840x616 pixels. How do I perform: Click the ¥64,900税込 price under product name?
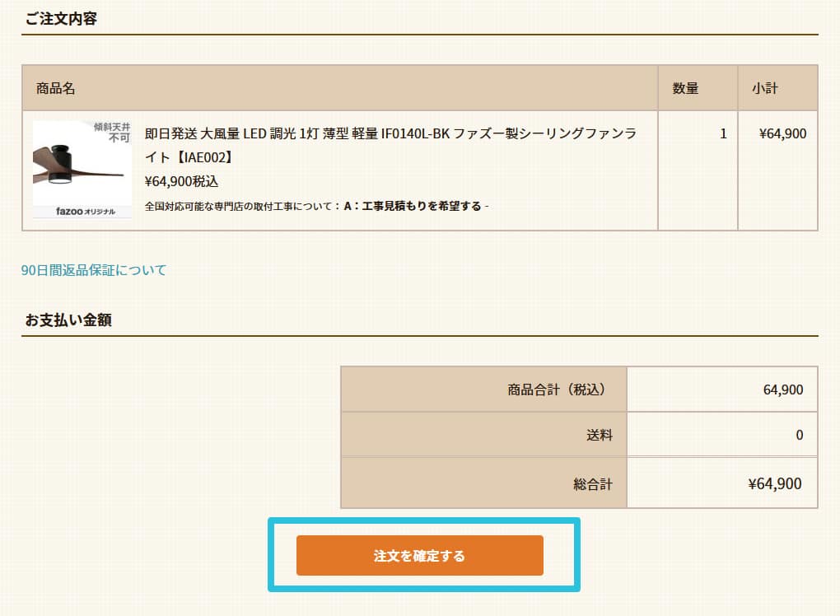(x=181, y=181)
